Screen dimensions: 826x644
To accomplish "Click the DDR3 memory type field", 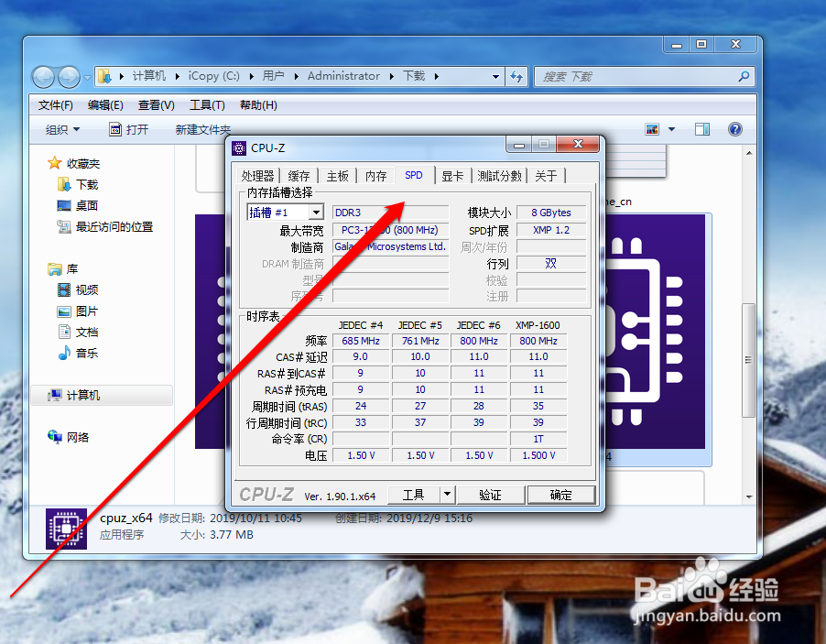I will (390, 213).
